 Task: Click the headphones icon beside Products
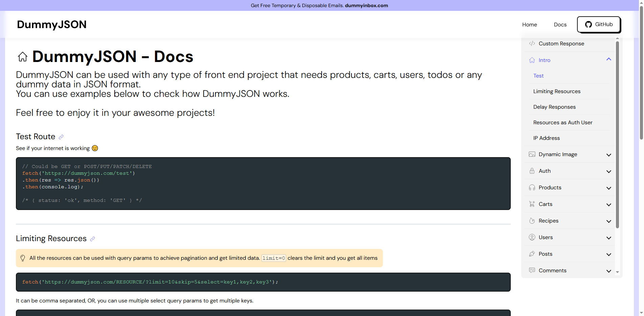click(x=532, y=187)
